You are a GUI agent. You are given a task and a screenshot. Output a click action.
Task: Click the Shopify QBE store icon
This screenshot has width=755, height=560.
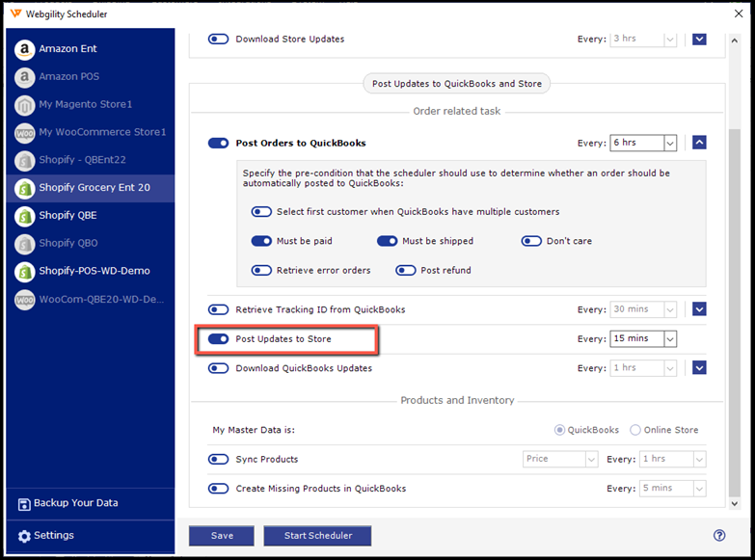click(x=24, y=216)
